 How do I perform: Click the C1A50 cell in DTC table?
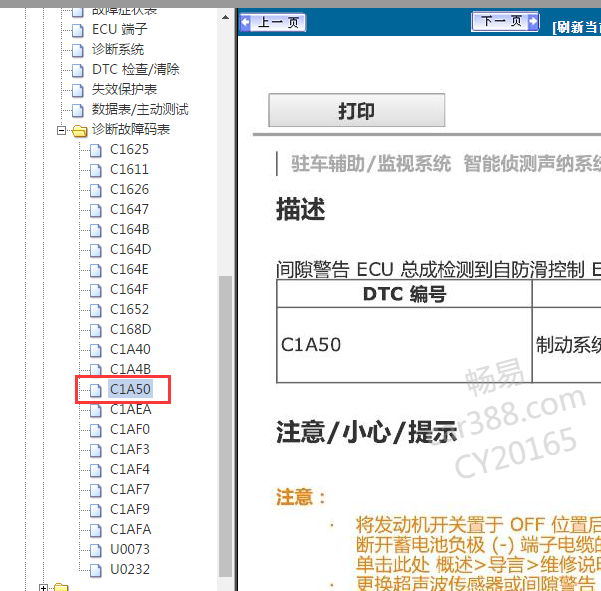click(404, 345)
